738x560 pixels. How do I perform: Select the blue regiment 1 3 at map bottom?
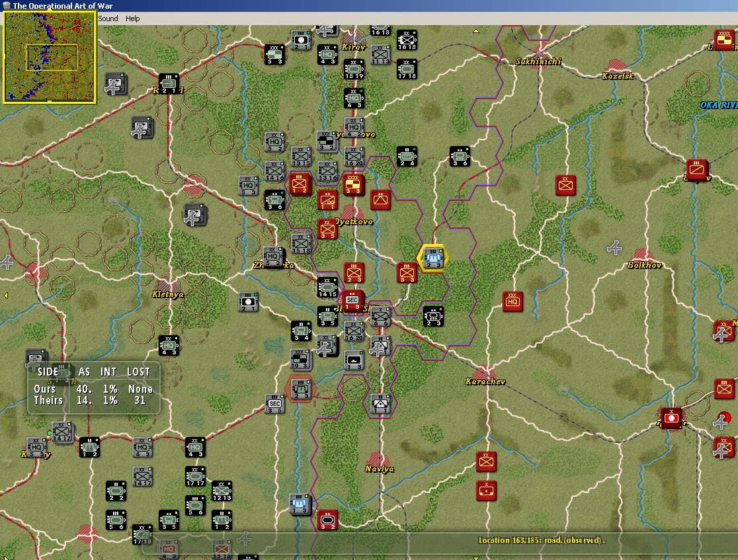[300, 504]
